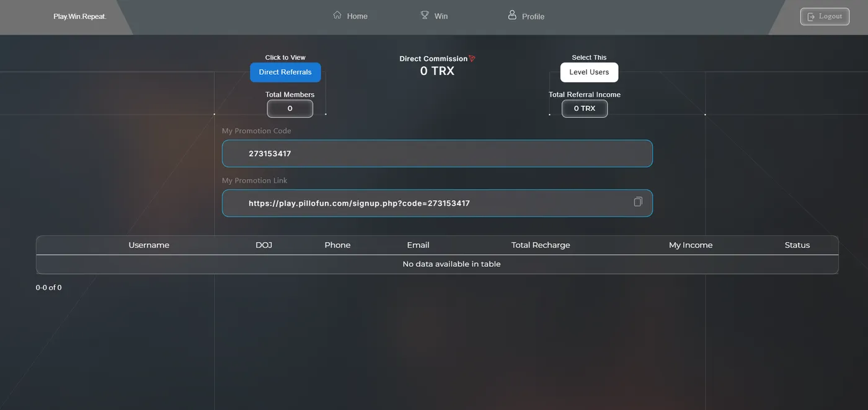The width and height of the screenshot is (868, 410).
Task: Click the "My Promotion Link" label
Action: (255, 181)
